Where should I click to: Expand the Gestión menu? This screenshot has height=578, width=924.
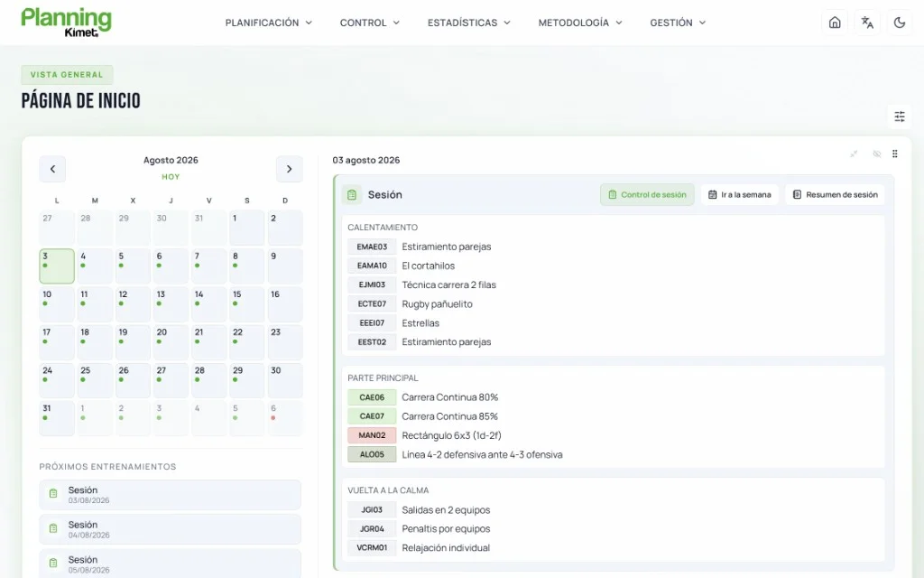[678, 23]
